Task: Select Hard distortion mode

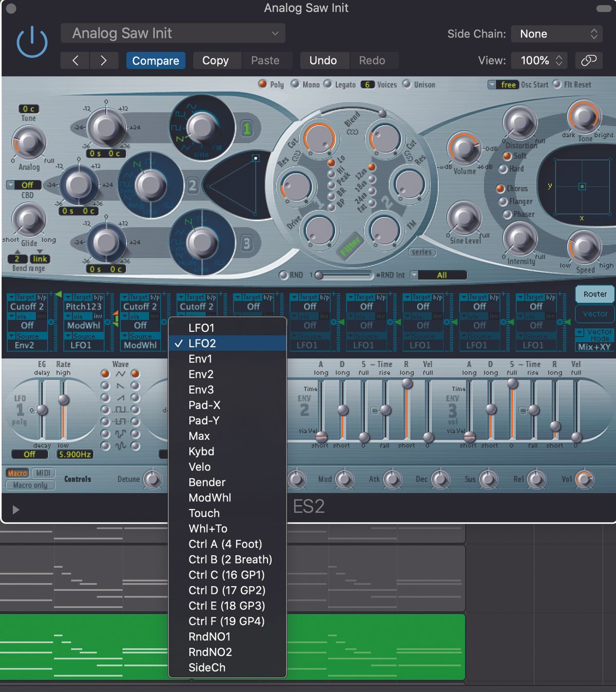Action: [504, 170]
